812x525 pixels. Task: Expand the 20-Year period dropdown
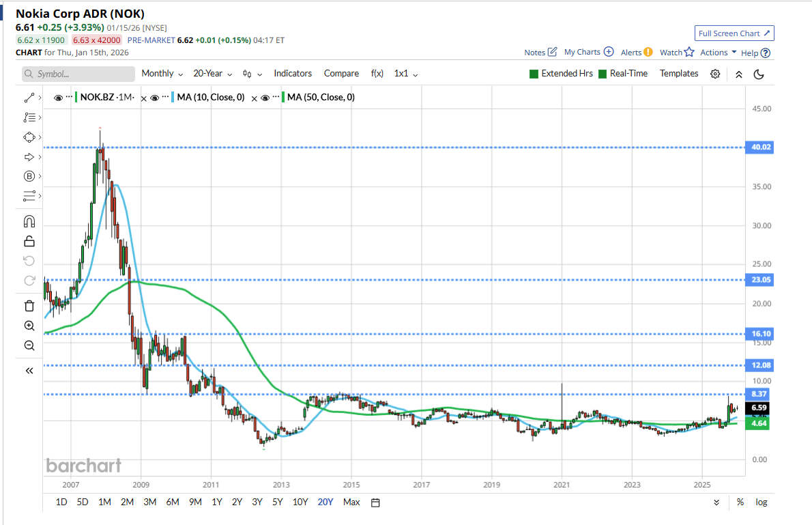coord(212,74)
